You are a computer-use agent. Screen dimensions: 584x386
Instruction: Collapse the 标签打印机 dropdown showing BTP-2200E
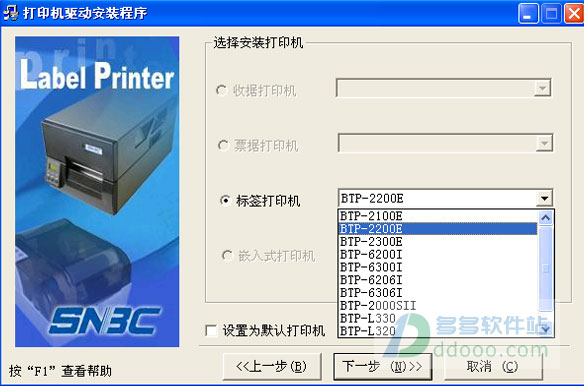(x=545, y=198)
